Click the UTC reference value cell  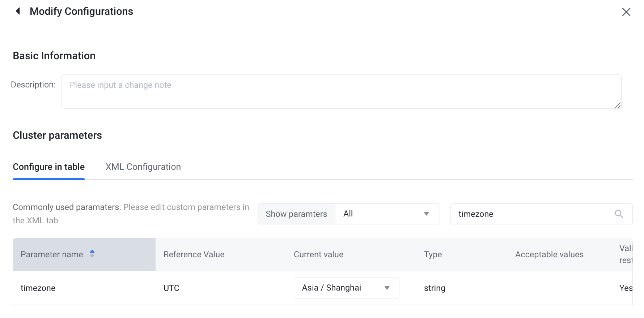click(171, 288)
